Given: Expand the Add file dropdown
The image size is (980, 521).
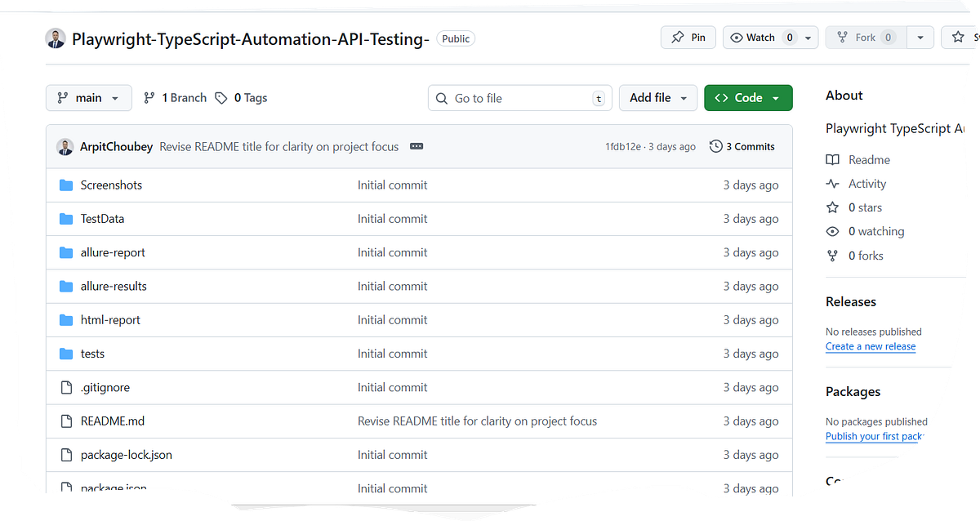Looking at the screenshot, I should [x=658, y=98].
